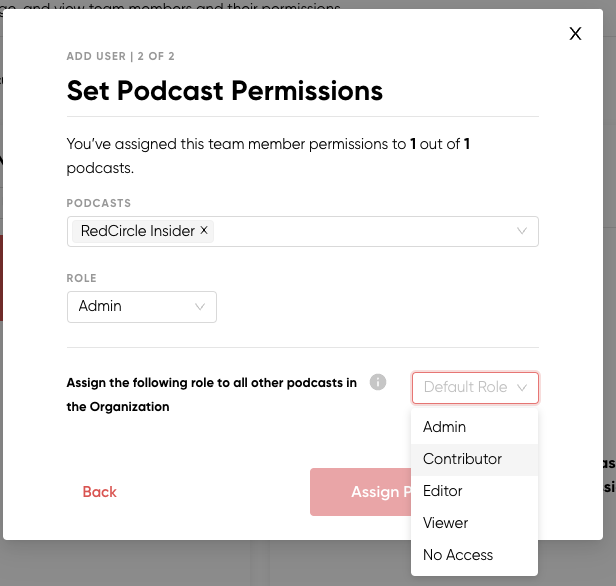Click the Admin value in Role box
616x586 pixels.
[100, 306]
